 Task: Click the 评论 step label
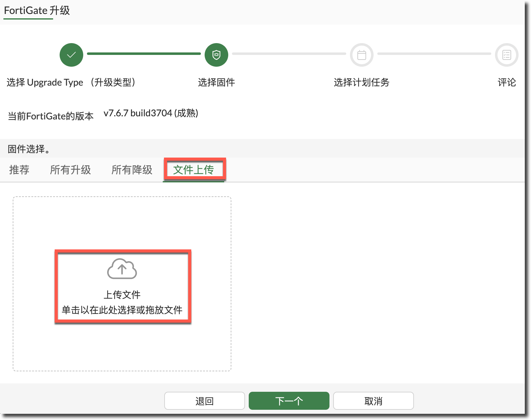click(x=507, y=82)
